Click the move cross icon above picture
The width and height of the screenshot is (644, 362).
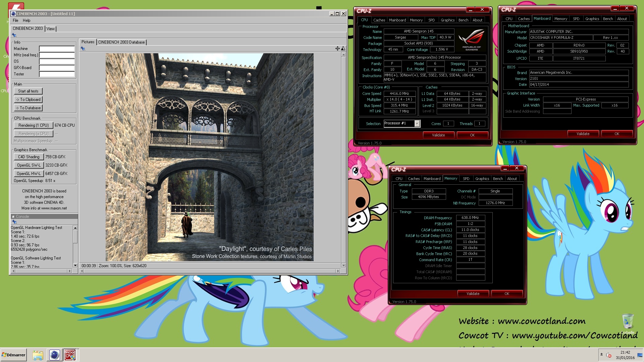pos(337,49)
